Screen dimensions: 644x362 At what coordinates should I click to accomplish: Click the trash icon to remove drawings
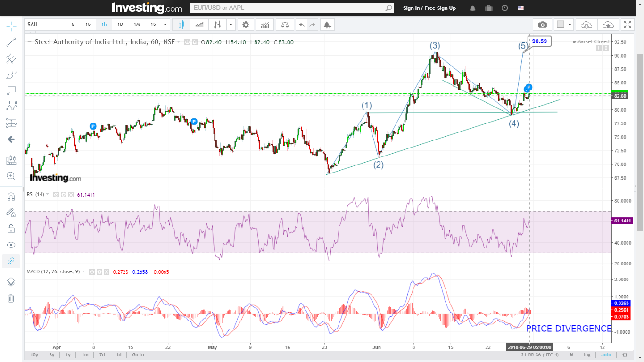[11, 298]
